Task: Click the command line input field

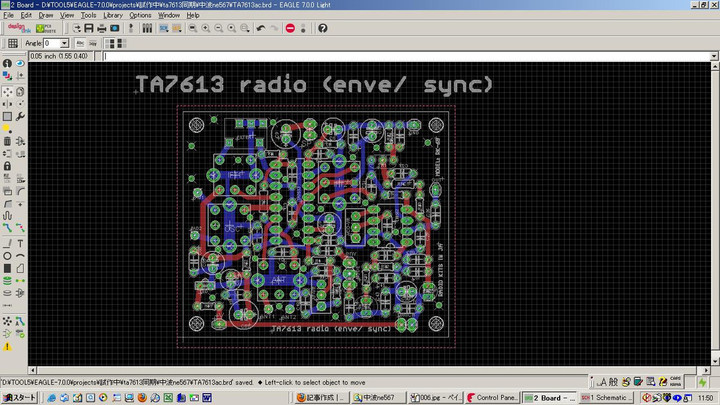Action: coord(400,56)
